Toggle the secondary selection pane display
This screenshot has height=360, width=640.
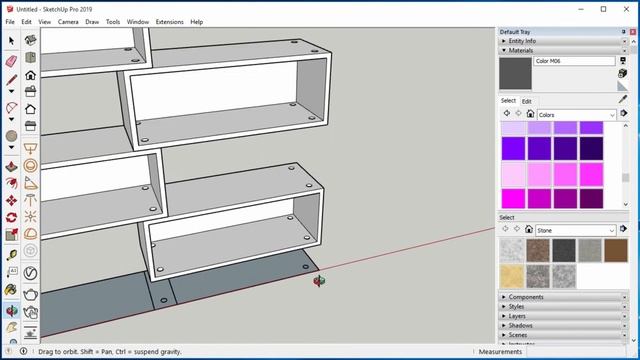[623, 61]
